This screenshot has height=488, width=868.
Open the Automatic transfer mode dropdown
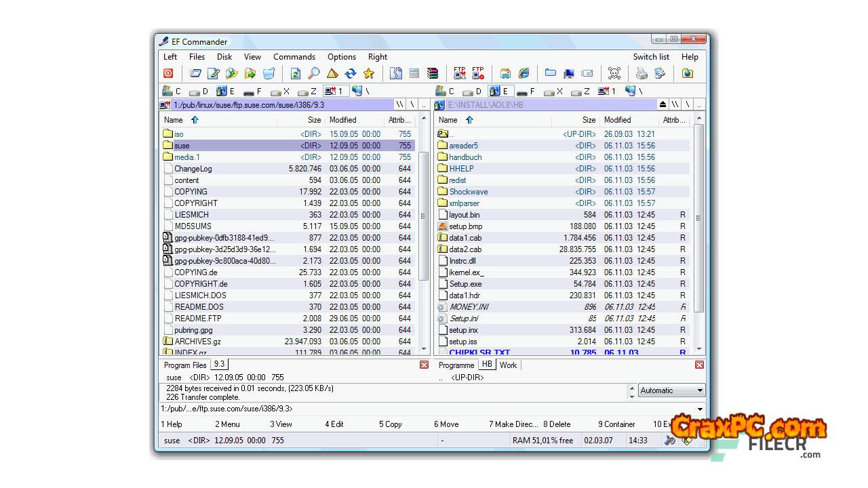point(700,390)
